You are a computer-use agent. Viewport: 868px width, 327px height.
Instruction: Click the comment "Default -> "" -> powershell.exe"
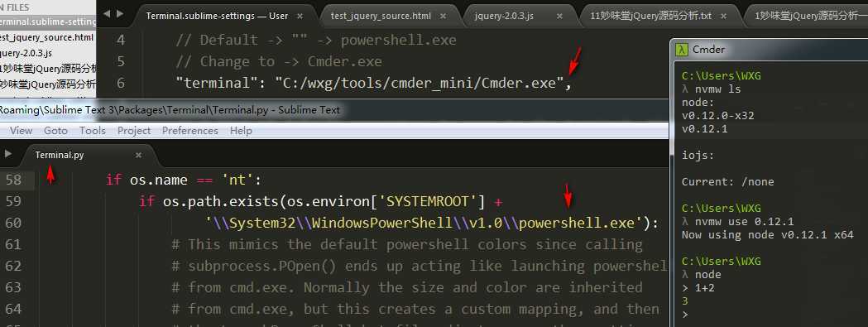point(315,41)
